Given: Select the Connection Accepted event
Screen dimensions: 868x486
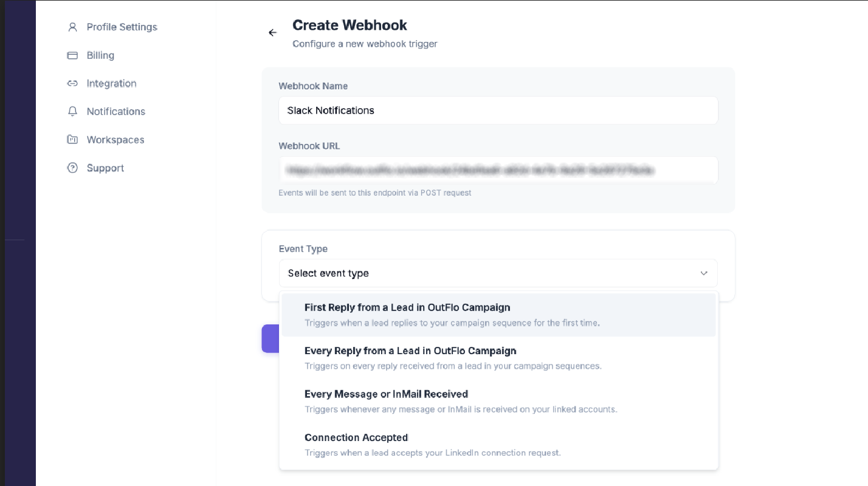Looking at the screenshot, I should pos(498,445).
